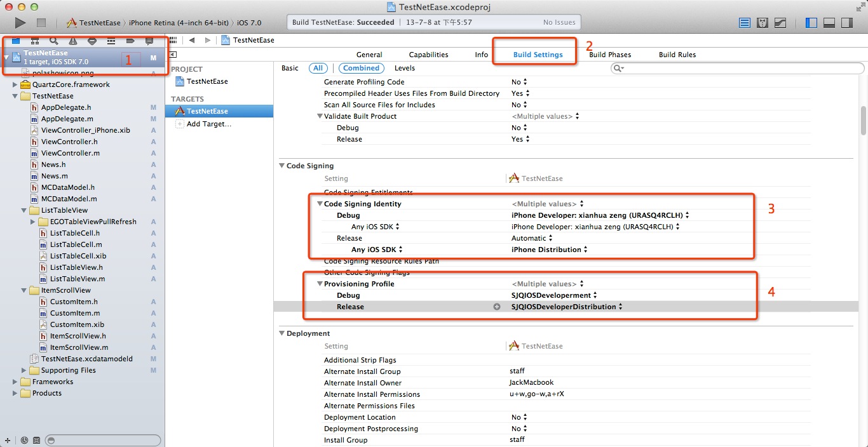Open the Find navigator magnifier icon
This screenshot has width=868, height=447.
54,41
